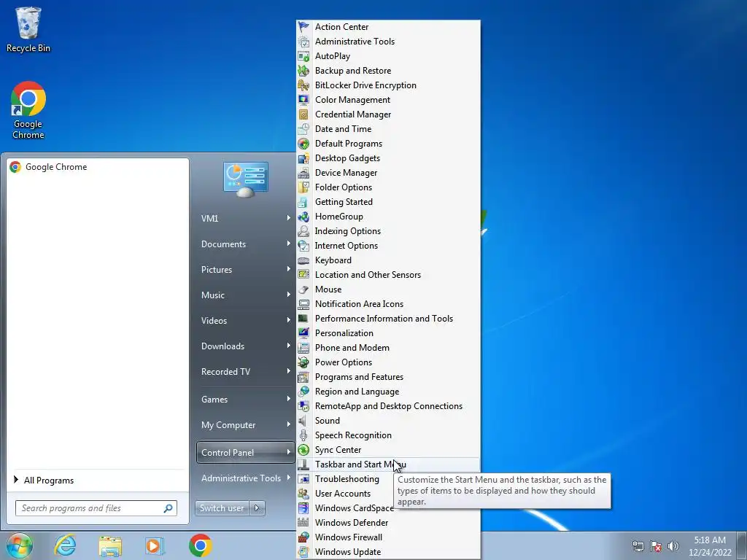This screenshot has height=560, width=747.
Task: Open the Windows Explorer folder icon on taskbar
Action: [110, 546]
